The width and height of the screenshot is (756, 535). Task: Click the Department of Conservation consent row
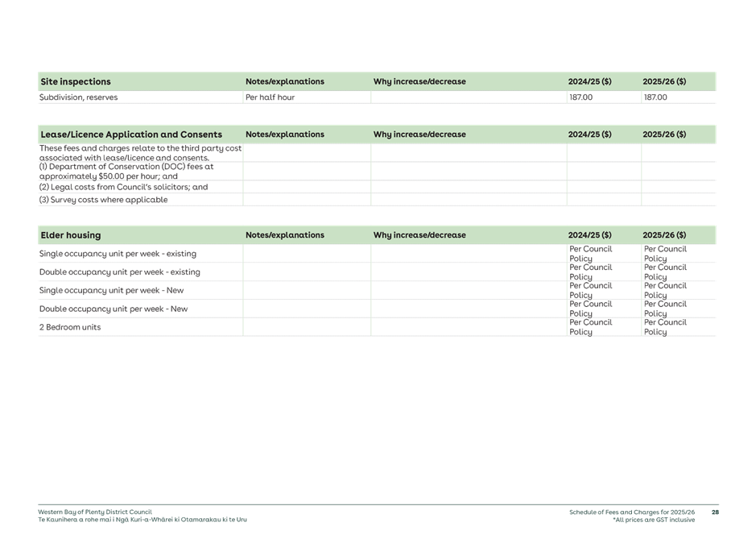pyautogui.click(x=126, y=171)
